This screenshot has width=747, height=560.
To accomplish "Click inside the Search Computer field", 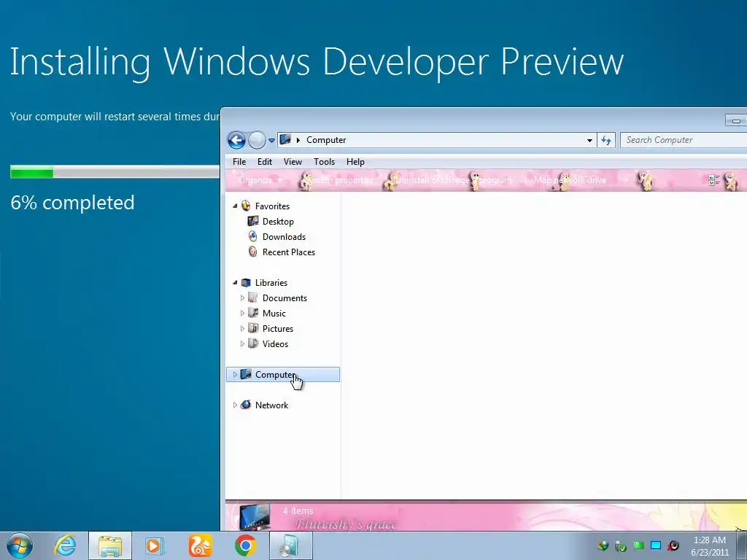I will (683, 140).
